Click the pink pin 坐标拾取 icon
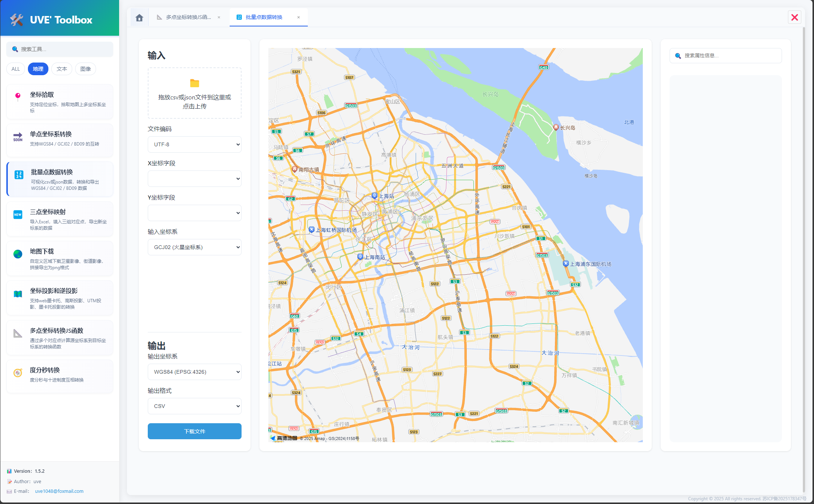 17,97
